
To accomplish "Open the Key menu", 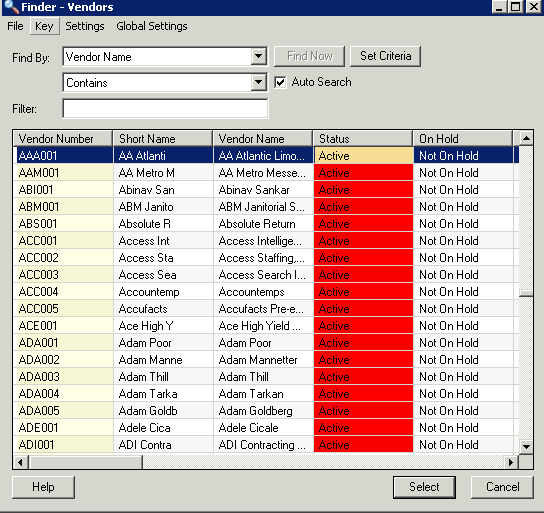I will (44, 26).
